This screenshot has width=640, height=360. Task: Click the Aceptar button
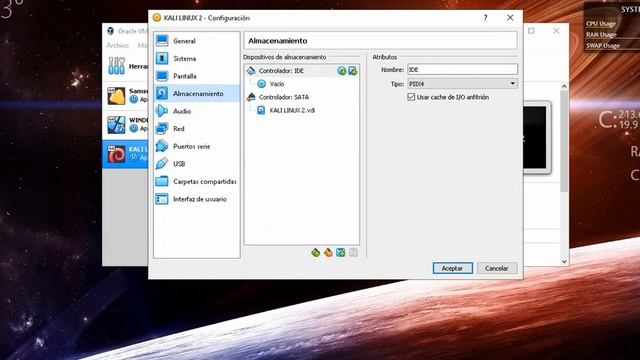pos(453,268)
